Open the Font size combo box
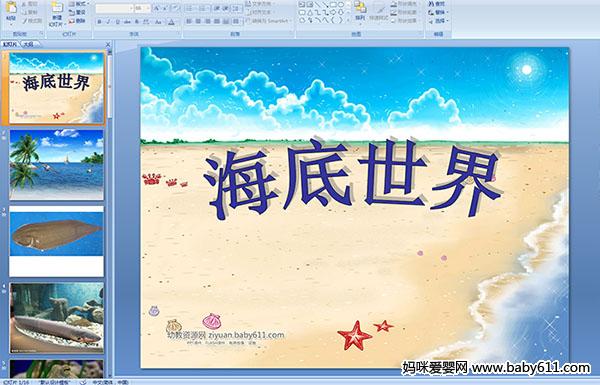 click(x=142, y=8)
